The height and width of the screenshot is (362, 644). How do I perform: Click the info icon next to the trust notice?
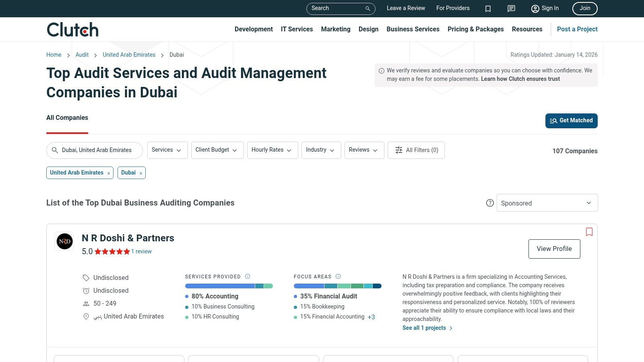click(381, 70)
